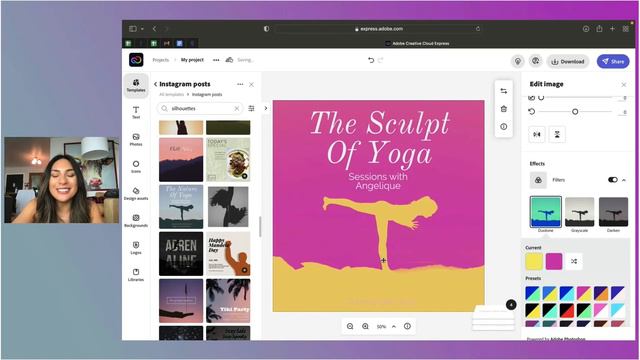
Task: Click the info icon in floating toolbar
Action: (504, 127)
